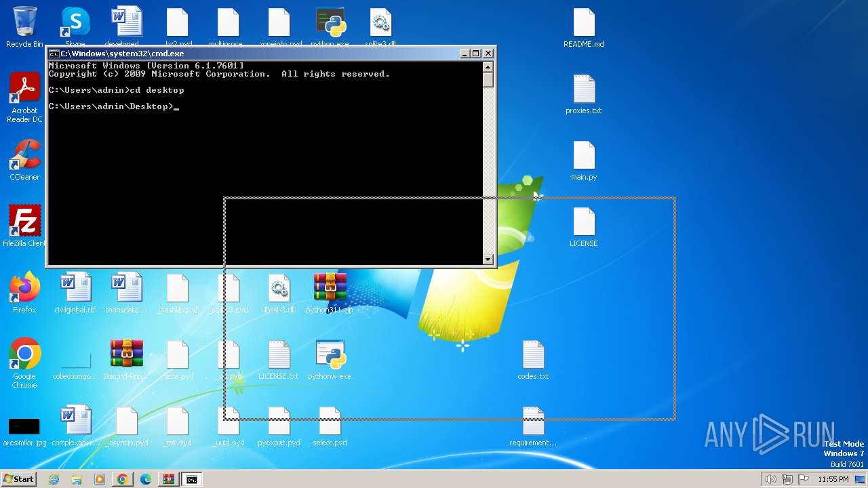Open the Action Center flag icon

(804, 479)
